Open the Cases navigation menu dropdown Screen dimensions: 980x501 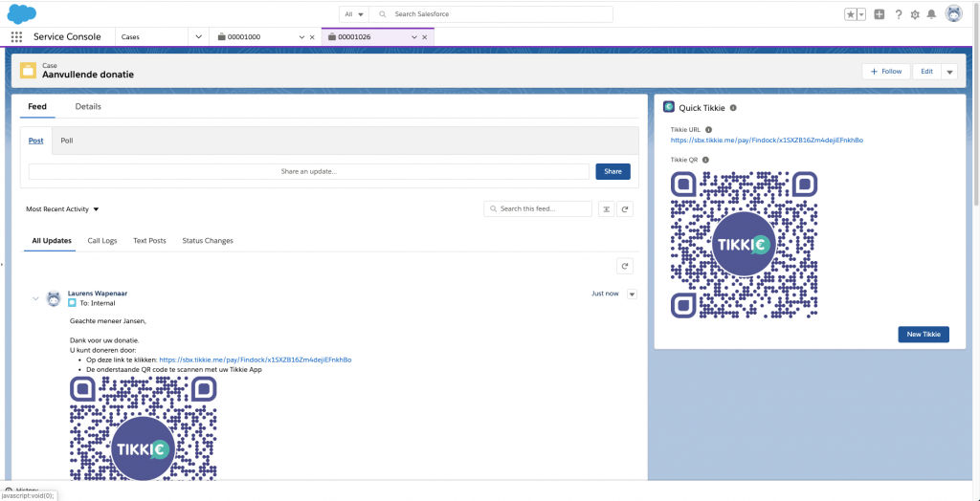[198, 36]
